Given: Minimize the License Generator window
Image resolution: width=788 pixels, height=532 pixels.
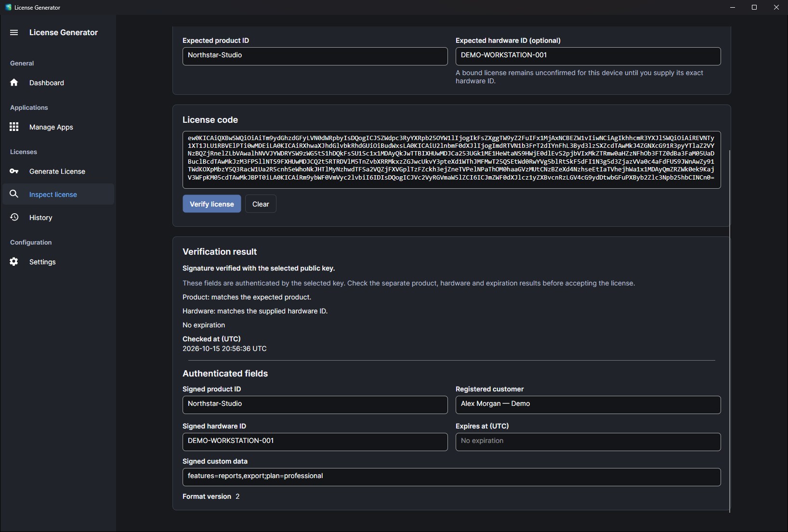Looking at the screenshot, I should click(733, 7).
